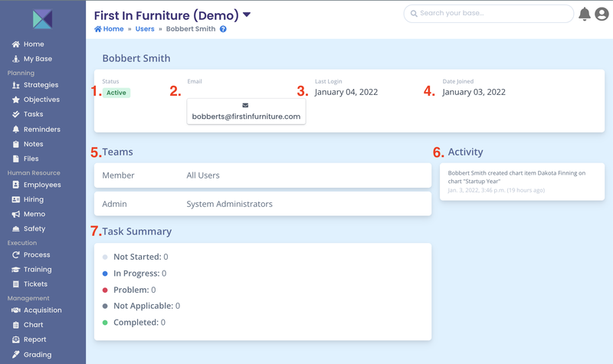Open Home from sidebar menu

pyautogui.click(x=34, y=44)
